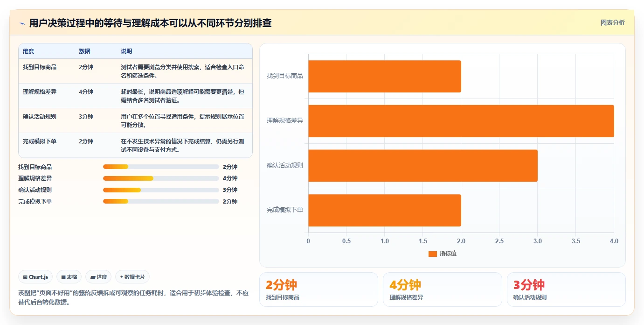
Task: Click the 说明 column header
Action: click(126, 51)
